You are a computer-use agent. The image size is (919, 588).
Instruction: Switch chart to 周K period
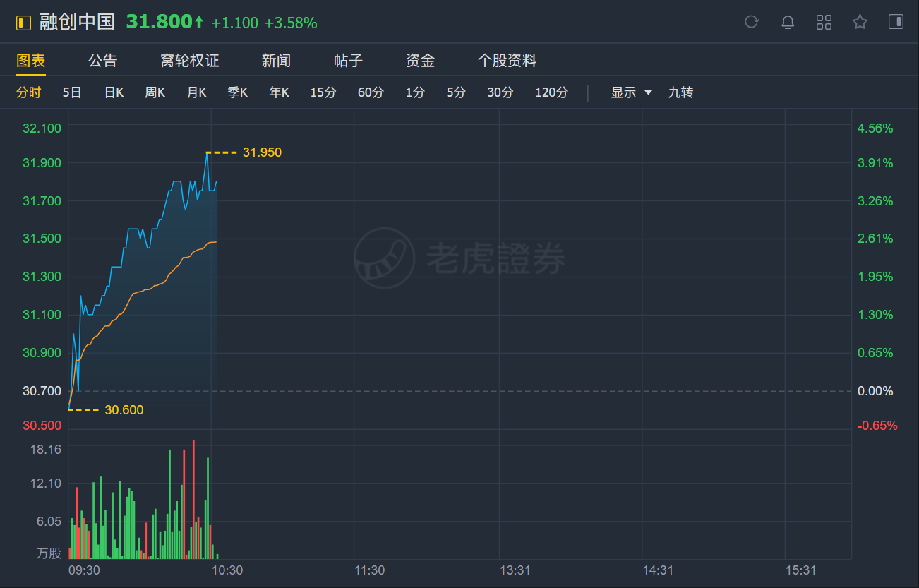155,92
